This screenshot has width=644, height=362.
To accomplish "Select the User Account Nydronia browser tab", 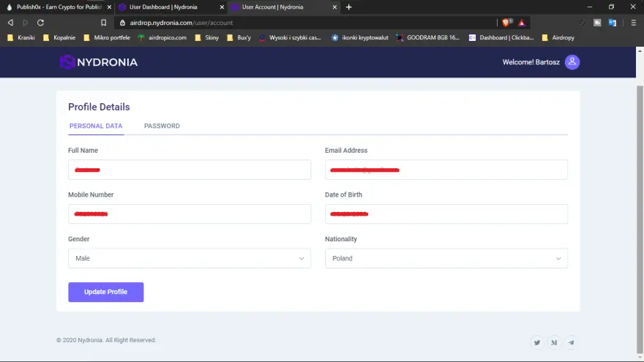I will 283,7.
